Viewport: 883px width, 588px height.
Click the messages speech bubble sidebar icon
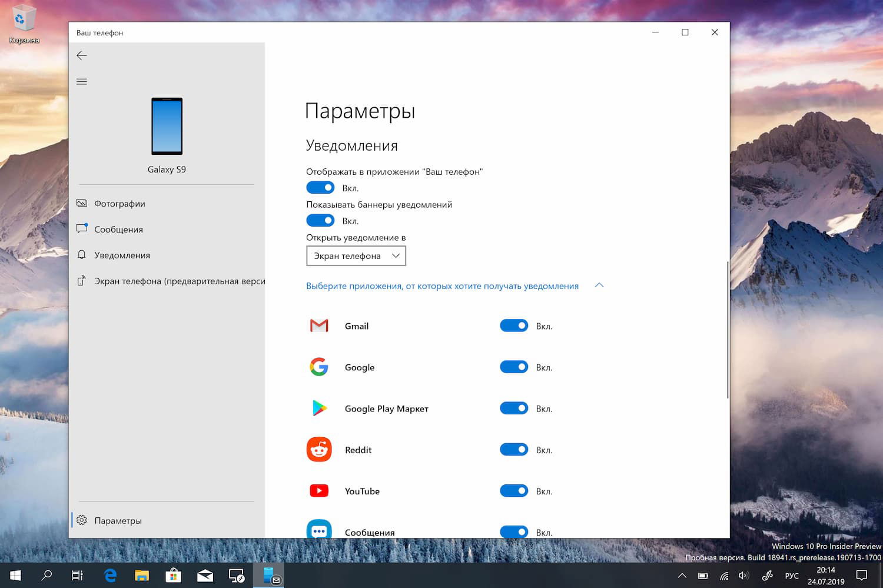(82, 229)
